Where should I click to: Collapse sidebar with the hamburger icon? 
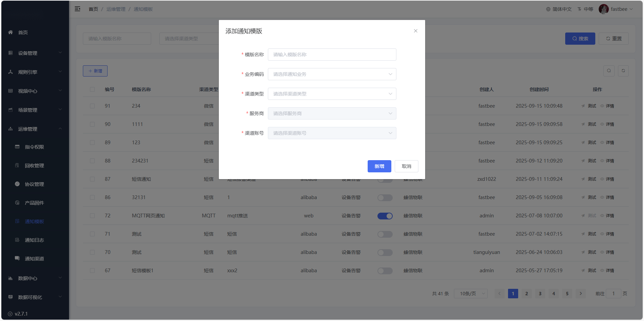point(77,9)
